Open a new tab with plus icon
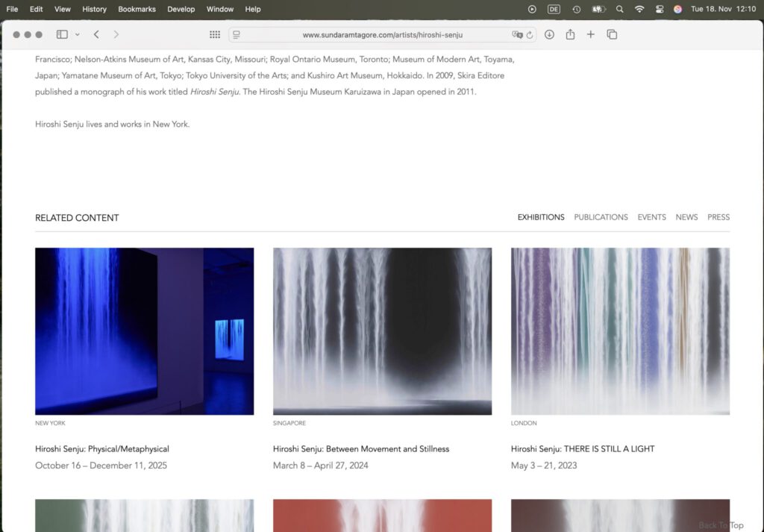The height and width of the screenshot is (532, 764). 591,34
